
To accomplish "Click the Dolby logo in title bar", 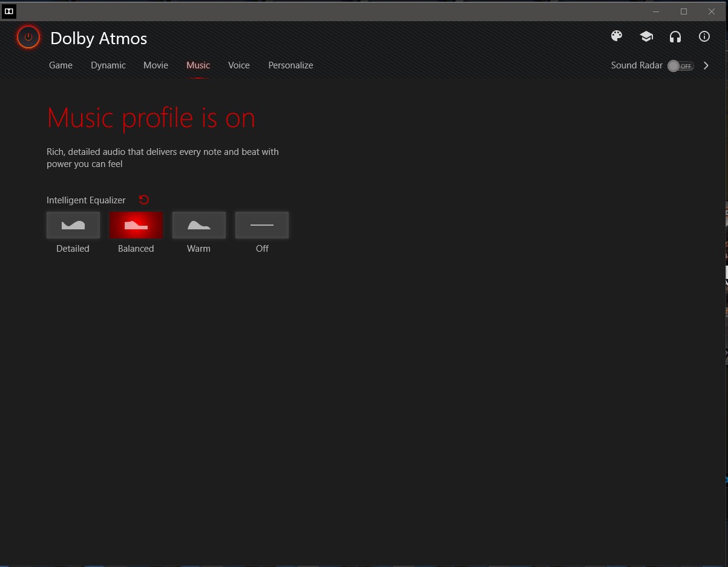I will coord(9,11).
